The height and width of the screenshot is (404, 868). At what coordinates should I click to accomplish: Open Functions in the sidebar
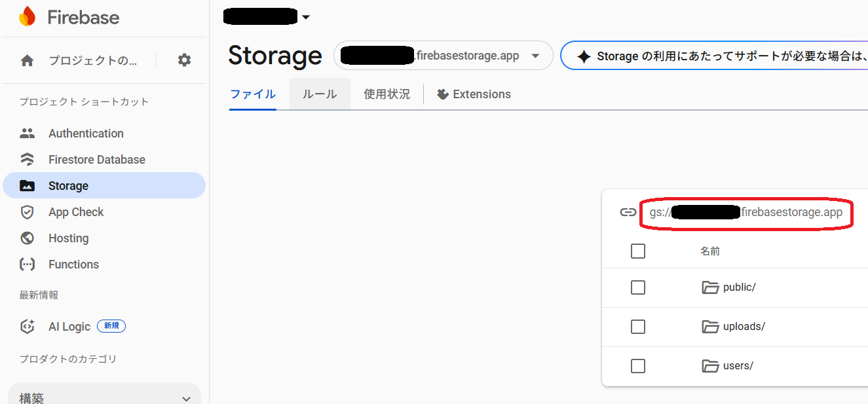pos(73,265)
